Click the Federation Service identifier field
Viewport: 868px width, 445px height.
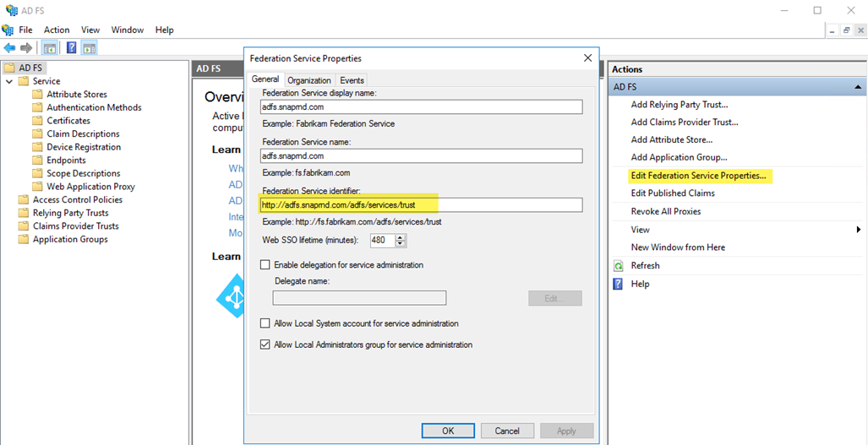[x=421, y=204]
